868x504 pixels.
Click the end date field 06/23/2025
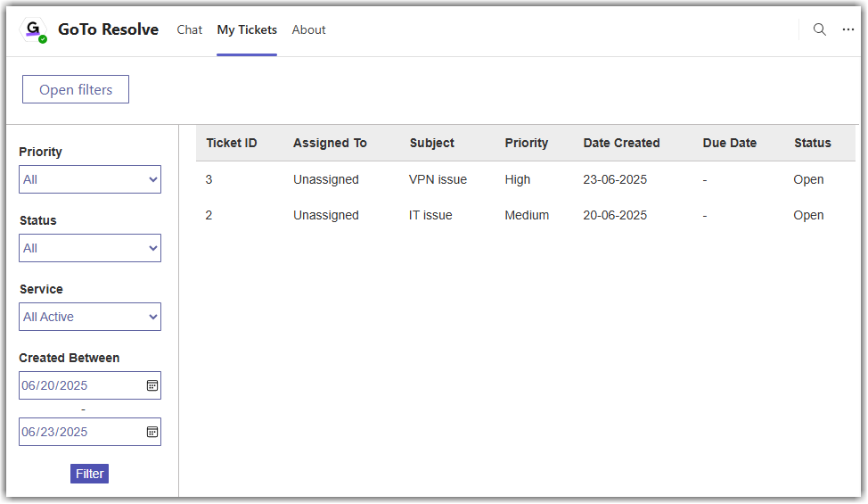point(80,432)
